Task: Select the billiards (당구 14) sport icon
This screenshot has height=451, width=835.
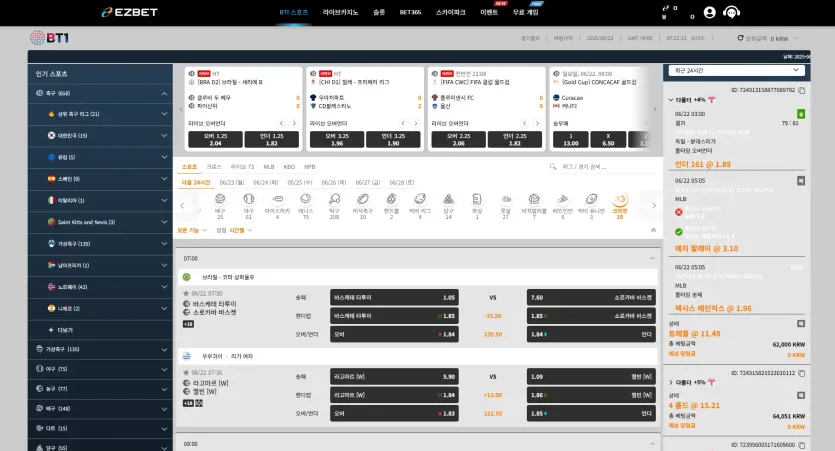Action: pos(448,199)
